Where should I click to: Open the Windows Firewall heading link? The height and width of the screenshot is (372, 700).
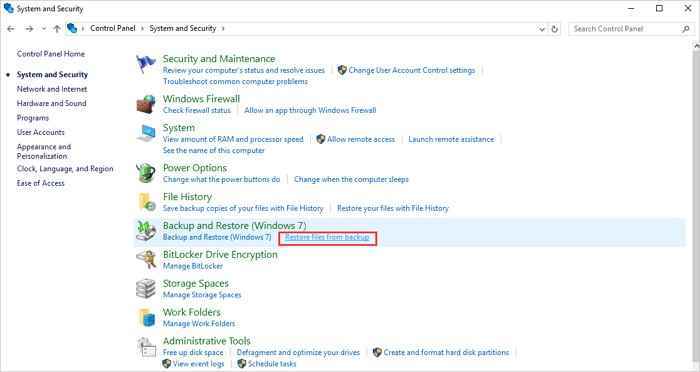(x=201, y=99)
